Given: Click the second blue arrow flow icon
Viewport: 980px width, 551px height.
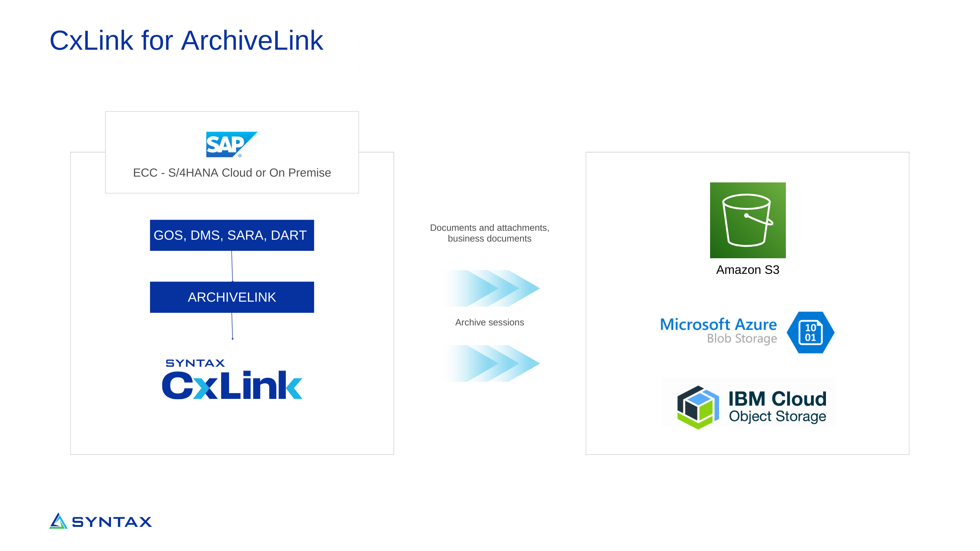Looking at the screenshot, I should point(490,363).
